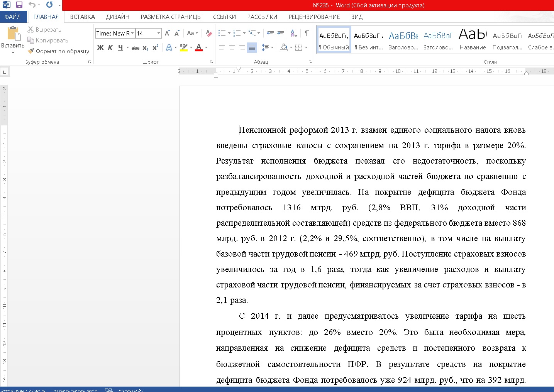
Task: Increase font size with the grow font icon
Action: (x=167, y=34)
